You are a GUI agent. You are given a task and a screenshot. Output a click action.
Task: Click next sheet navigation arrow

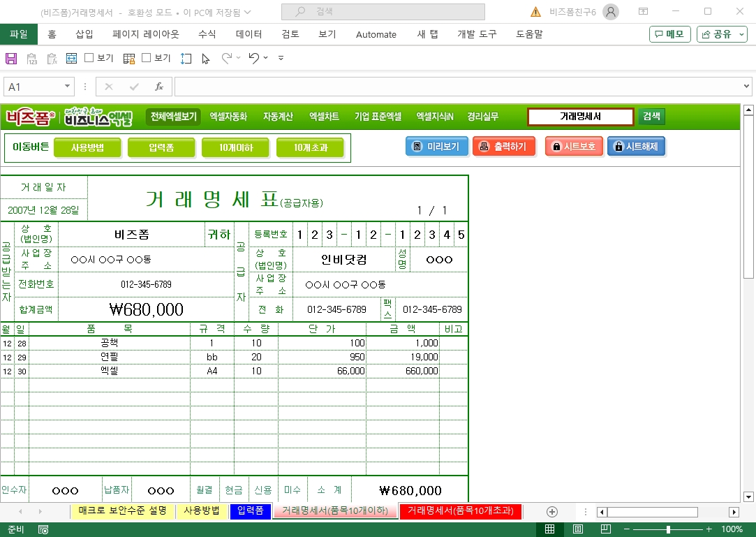pos(40,511)
